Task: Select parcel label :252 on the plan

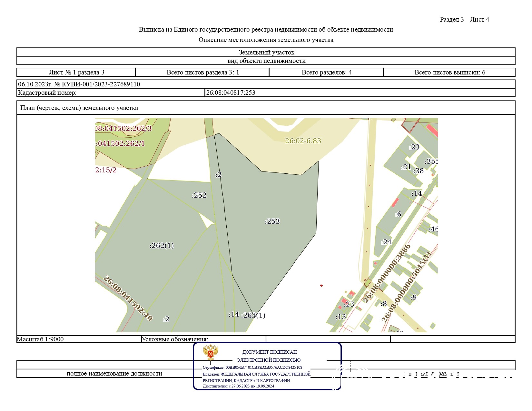Action: point(199,195)
